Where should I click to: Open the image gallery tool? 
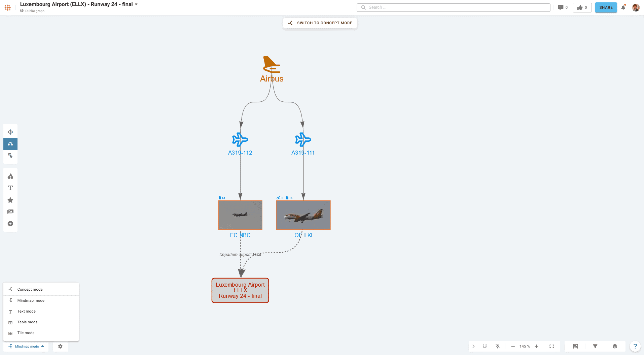pyautogui.click(x=10, y=212)
